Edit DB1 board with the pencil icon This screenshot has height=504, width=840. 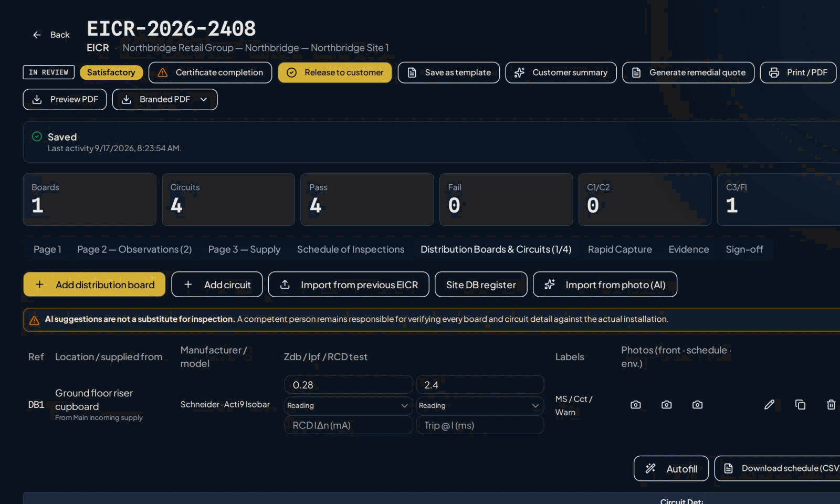(769, 405)
